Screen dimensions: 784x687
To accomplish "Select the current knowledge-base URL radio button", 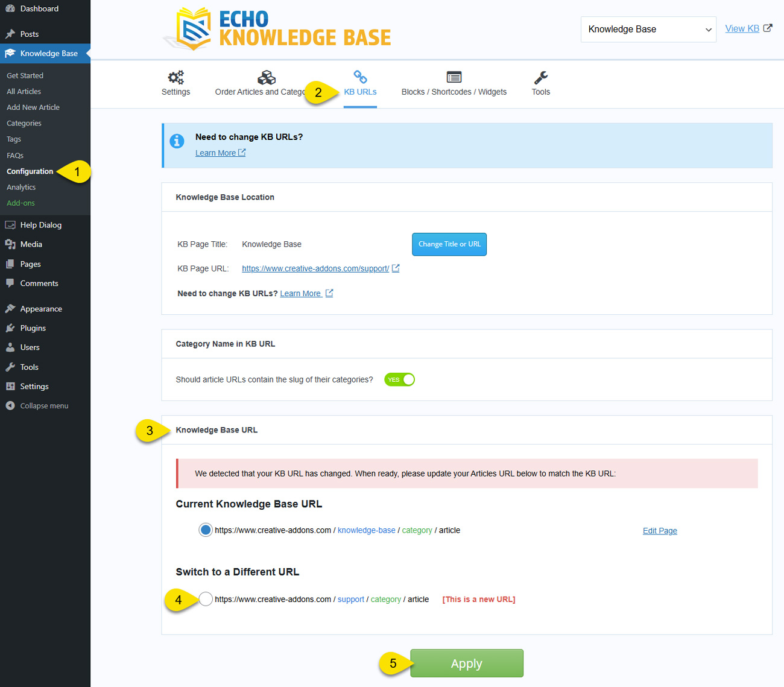I will click(206, 530).
